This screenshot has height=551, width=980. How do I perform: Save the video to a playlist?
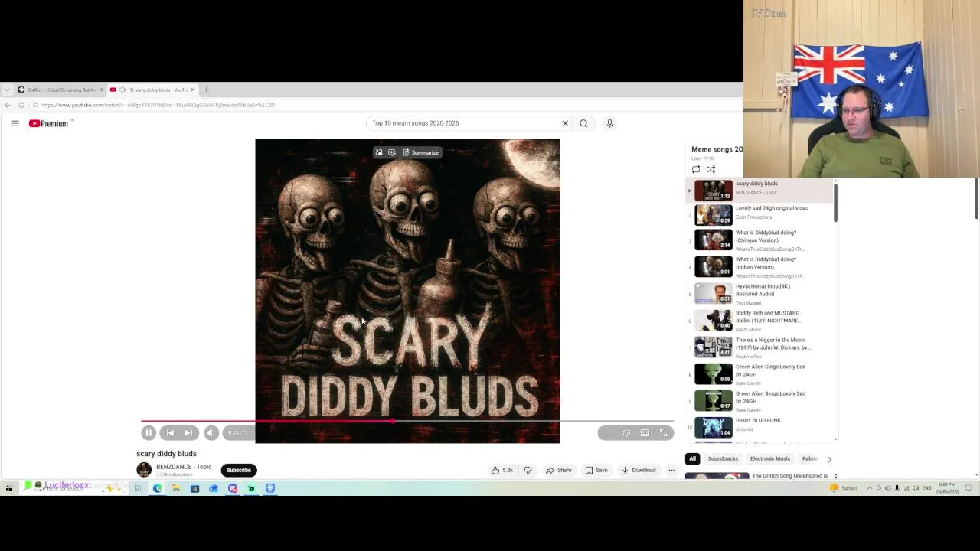click(596, 470)
